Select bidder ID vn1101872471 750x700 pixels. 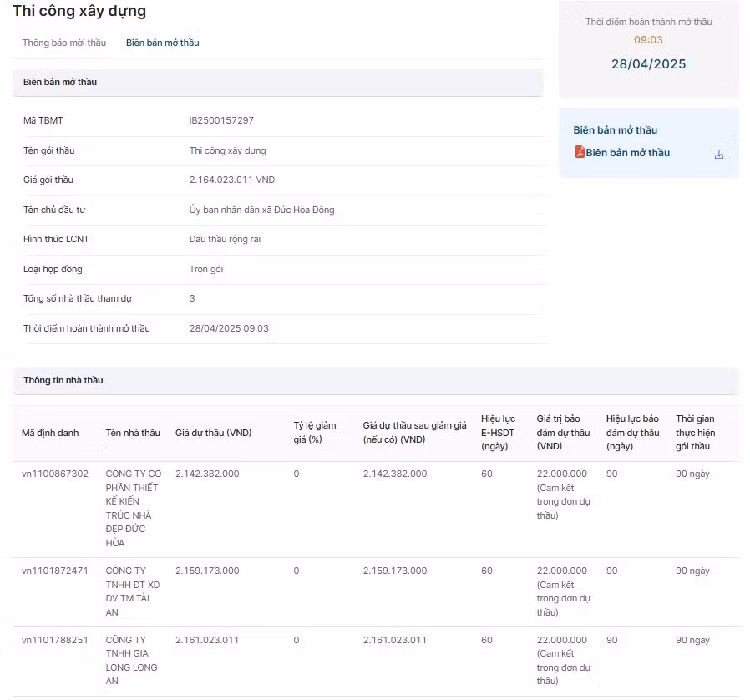(x=55, y=571)
